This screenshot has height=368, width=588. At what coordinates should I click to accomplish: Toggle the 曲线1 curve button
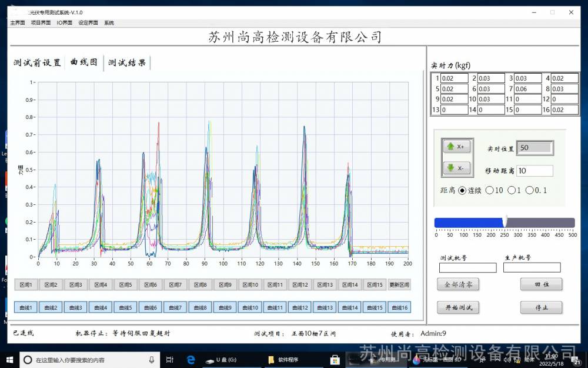click(26, 307)
